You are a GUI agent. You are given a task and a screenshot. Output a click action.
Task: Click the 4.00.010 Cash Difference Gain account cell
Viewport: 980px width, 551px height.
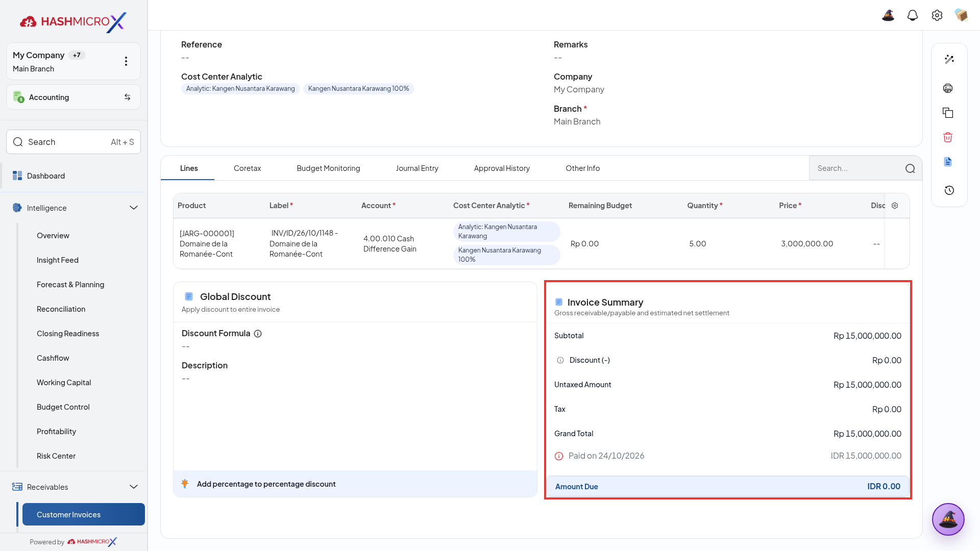coord(390,244)
